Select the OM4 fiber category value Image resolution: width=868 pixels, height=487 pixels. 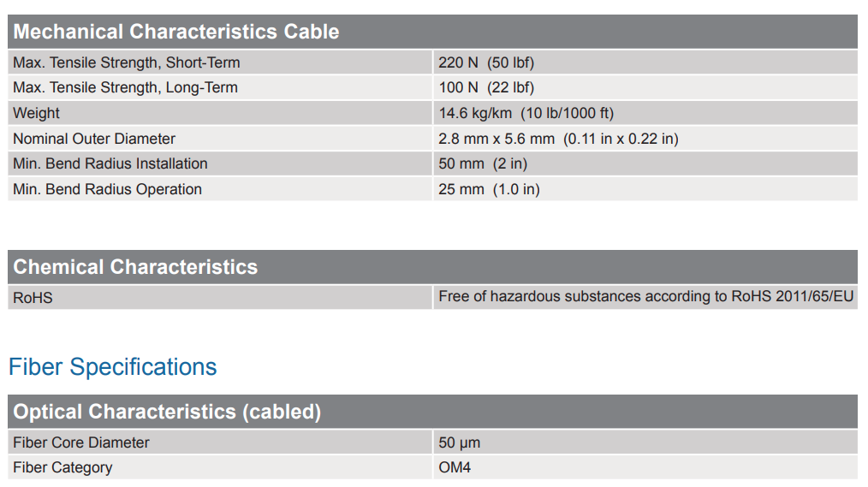(455, 467)
